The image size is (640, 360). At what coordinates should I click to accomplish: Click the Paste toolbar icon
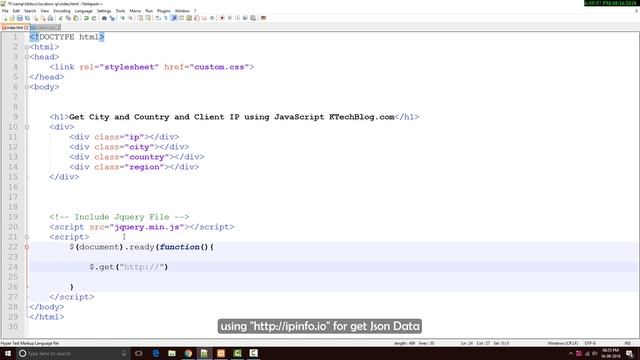click(x=76, y=18)
